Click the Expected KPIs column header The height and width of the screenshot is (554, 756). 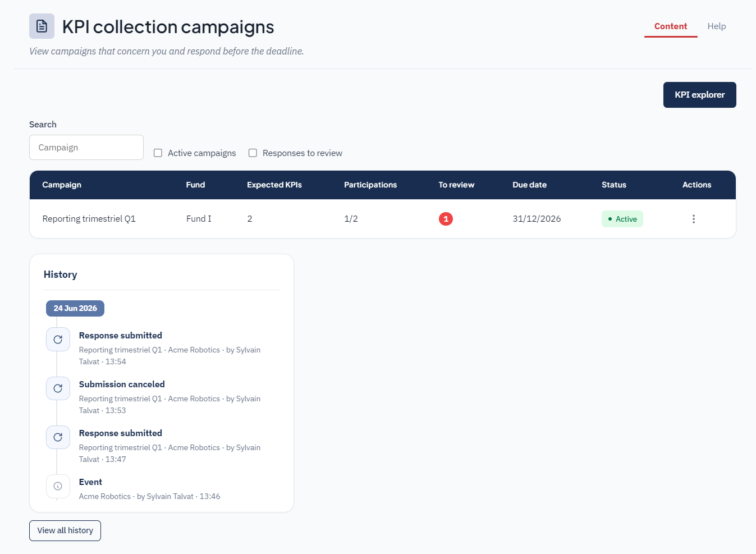pos(274,185)
